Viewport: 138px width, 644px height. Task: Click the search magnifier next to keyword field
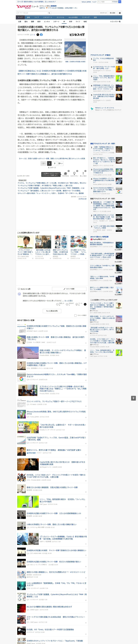click(49, 13)
